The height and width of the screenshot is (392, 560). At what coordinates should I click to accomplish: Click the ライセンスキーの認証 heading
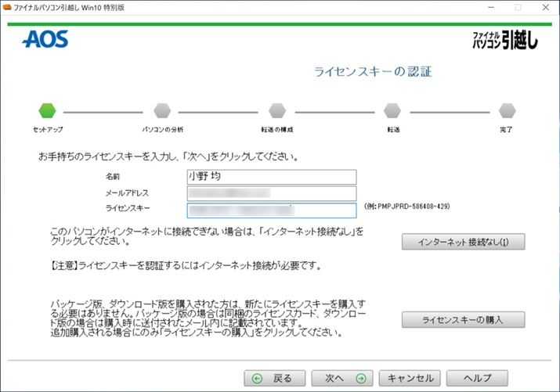click(373, 73)
